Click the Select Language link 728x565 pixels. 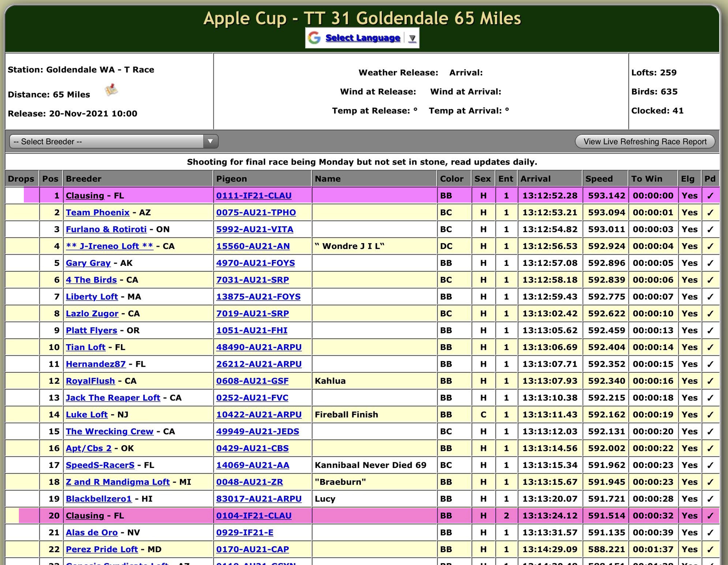pyautogui.click(x=363, y=38)
